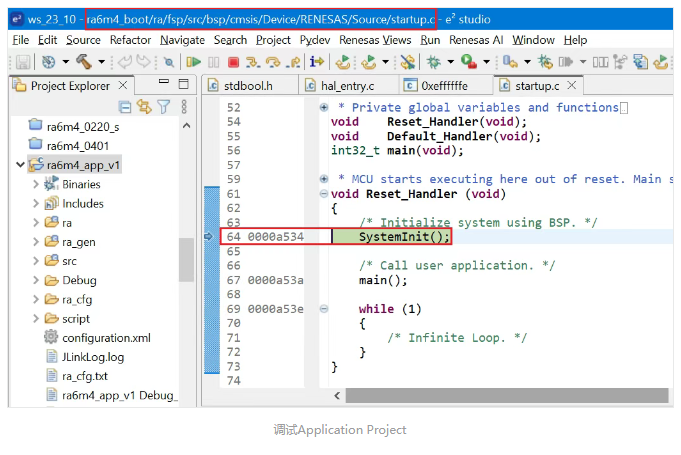Switch to the hal_entry.c editor tab
681x455 pixels.
(x=347, y=86)
